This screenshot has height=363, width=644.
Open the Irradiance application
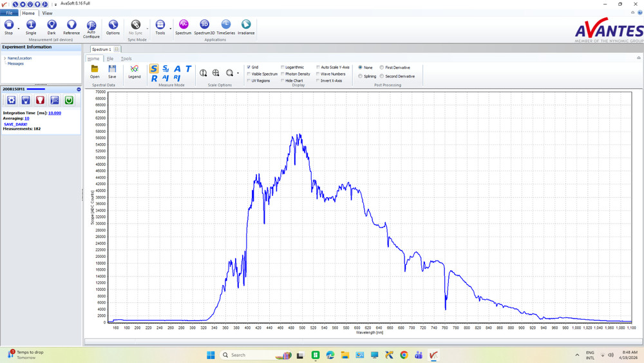[246, 26]
